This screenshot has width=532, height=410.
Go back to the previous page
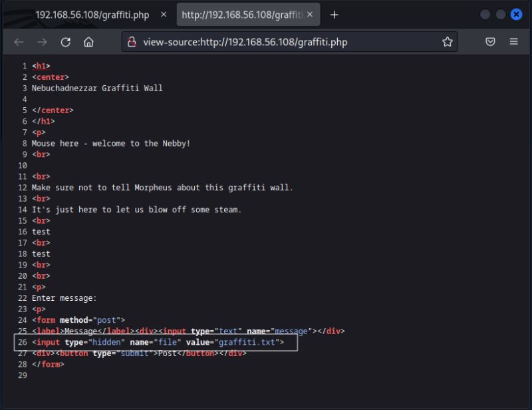(18, 41)
